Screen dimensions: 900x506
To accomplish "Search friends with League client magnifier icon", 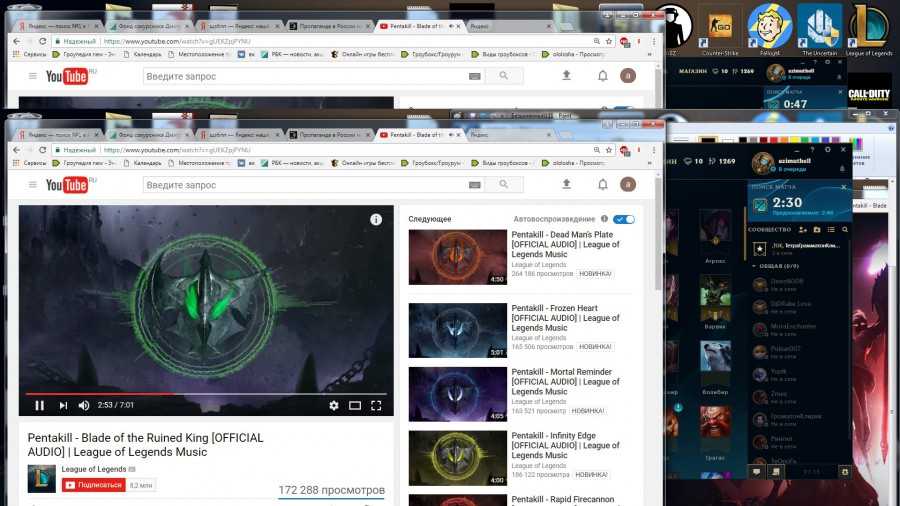I will pyautogui.click(x=845, y=230).
